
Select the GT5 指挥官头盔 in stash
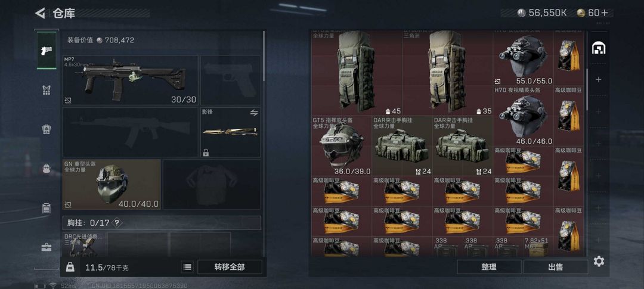coord(341,146)
